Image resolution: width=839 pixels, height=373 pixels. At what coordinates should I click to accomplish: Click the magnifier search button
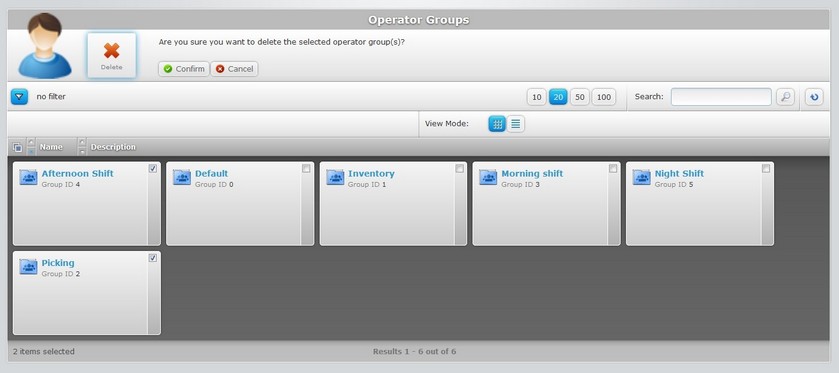[785, 97]
